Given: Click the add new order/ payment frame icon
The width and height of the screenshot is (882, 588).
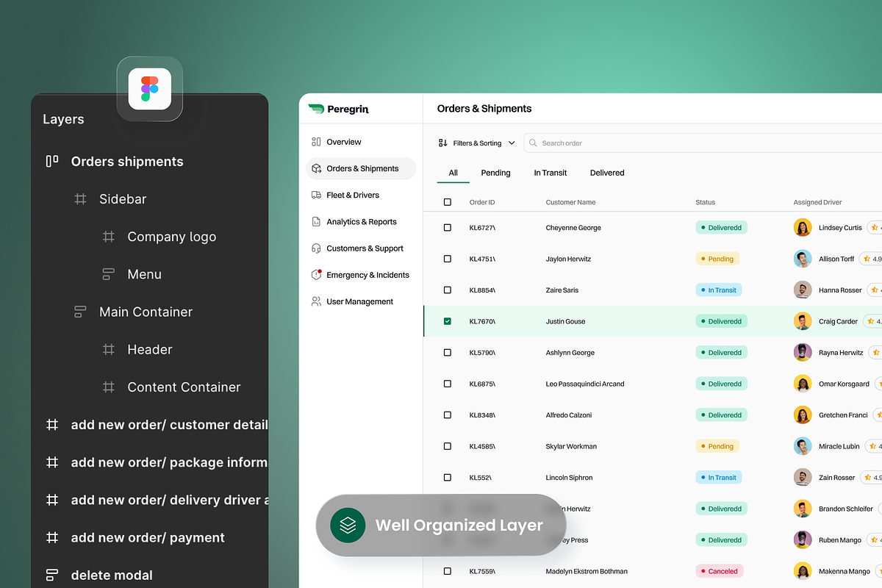Looking at the screenshot, I should point(52,537).
